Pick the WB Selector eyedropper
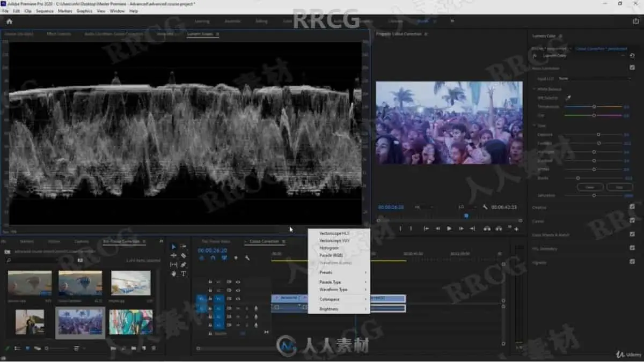 coord(568,98)
